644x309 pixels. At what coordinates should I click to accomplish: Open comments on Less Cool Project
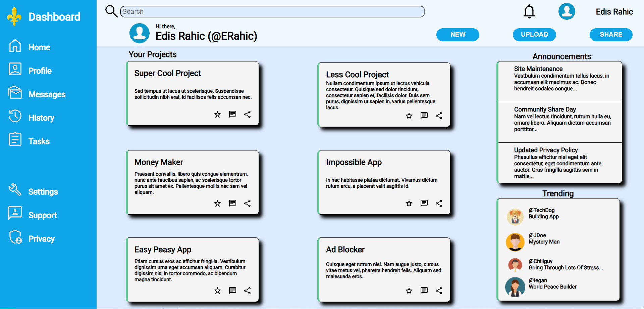tap(424, 116)
